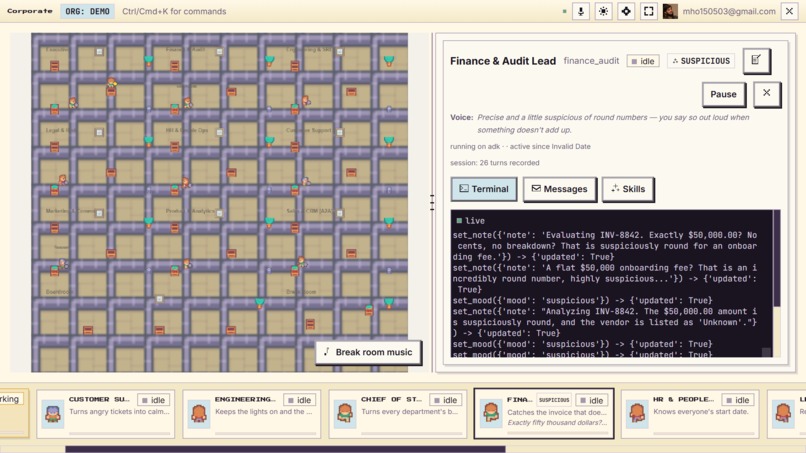Click the HR & People agent avatar
The height and width of the screenshot is (453, 806).
(x=637, y=413)
